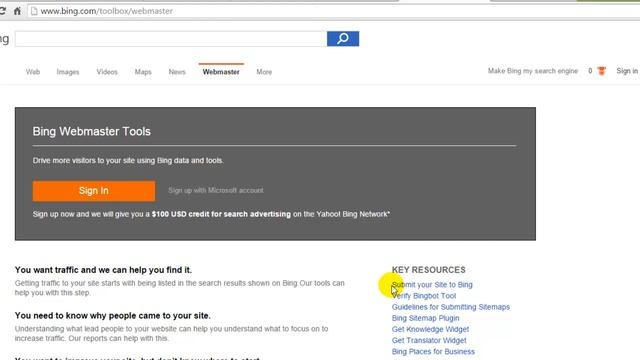Click the browser reload icon
Viewport: 640px width, 360px height.
pos(2,11)
